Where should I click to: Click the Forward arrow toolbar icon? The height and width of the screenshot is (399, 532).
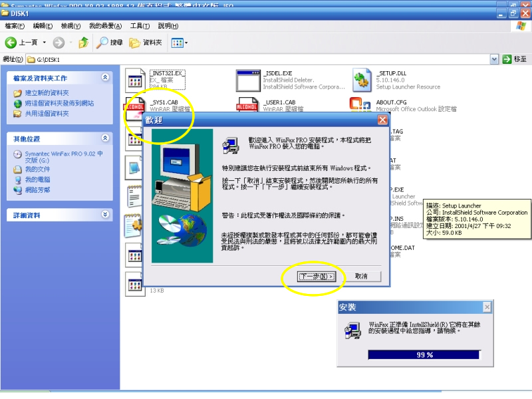pos(59,43)
